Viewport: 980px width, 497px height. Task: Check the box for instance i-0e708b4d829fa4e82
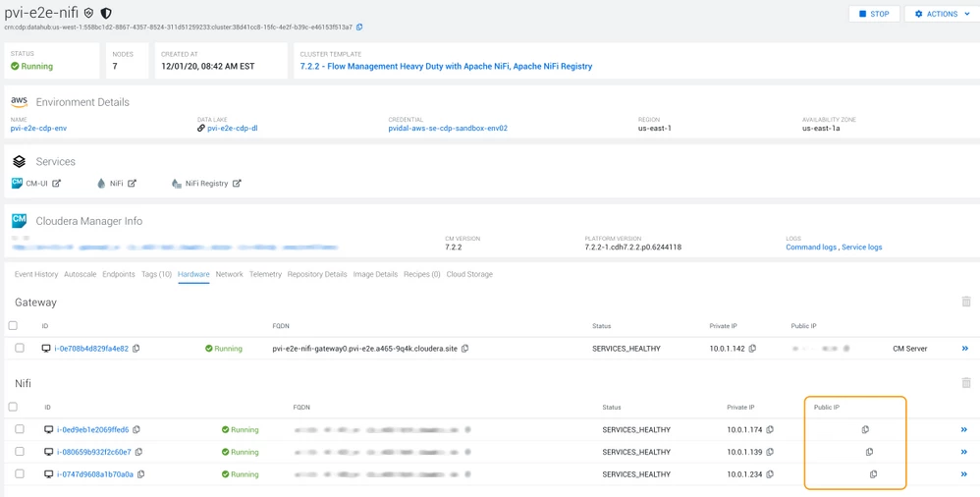tap(20, 349)
